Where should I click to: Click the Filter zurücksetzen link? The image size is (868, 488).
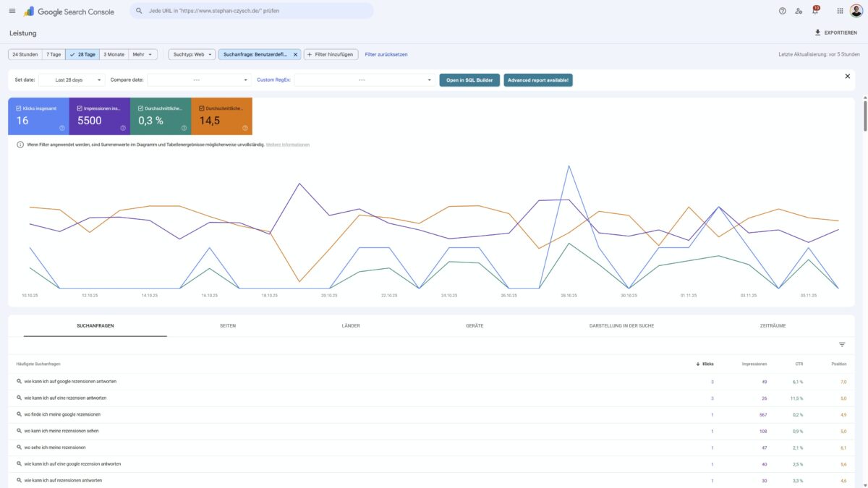(386, 54)
